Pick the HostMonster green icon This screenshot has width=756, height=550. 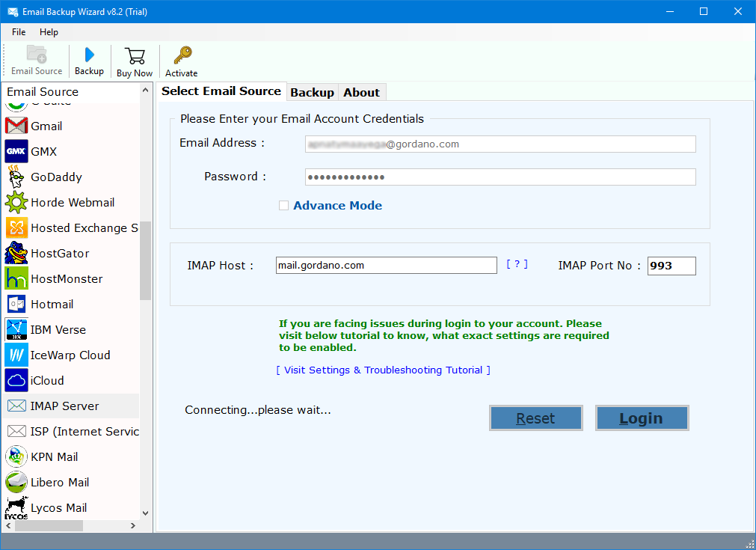coord(16,278)
